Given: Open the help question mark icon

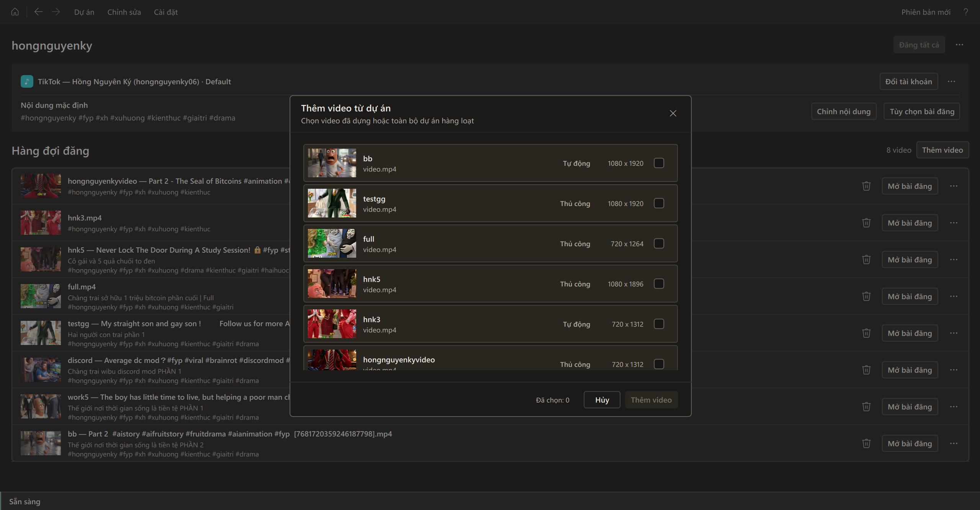Looking at the screenshot, I should pos(966,12).
